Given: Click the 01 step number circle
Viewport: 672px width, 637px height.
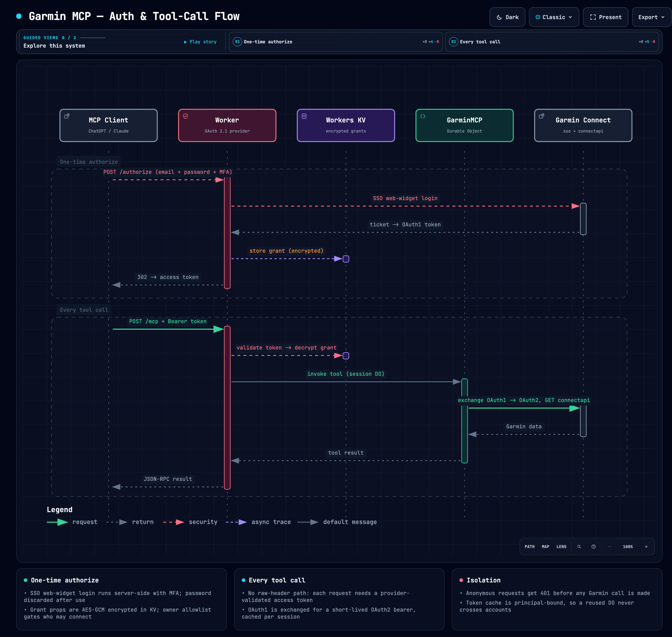Looking at the screenshot, I should click(x=237, y=42).
